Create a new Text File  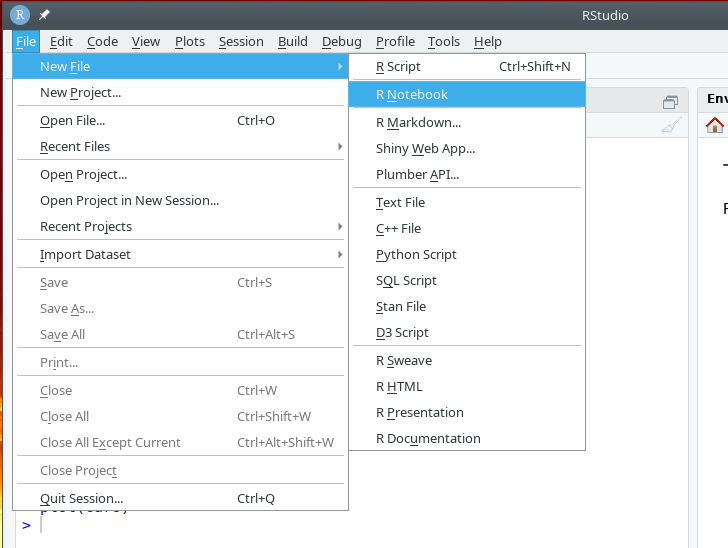coord(467,202)
